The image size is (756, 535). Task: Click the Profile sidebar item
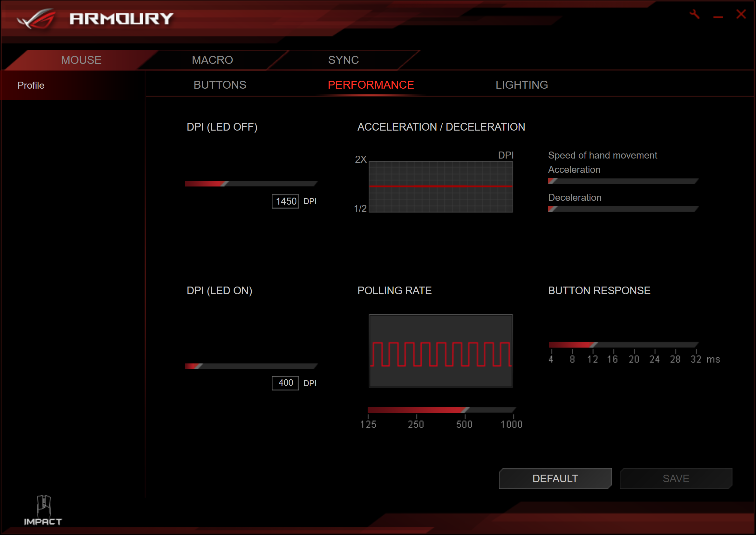pos(31,85)
